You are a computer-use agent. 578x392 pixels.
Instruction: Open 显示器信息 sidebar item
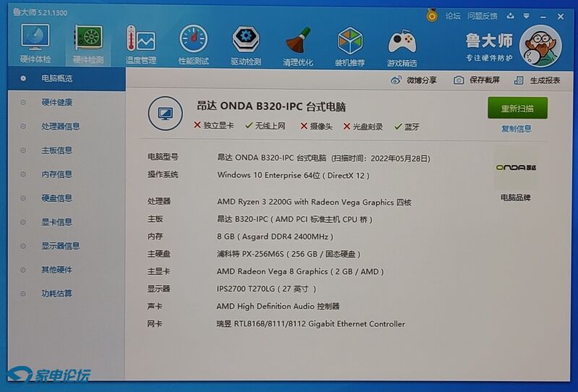61,246
